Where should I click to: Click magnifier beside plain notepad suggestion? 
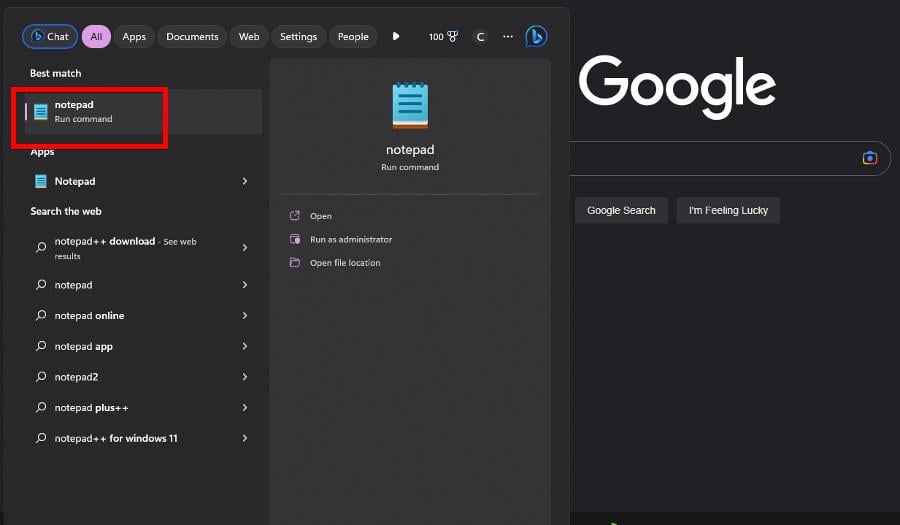[41, 285]
